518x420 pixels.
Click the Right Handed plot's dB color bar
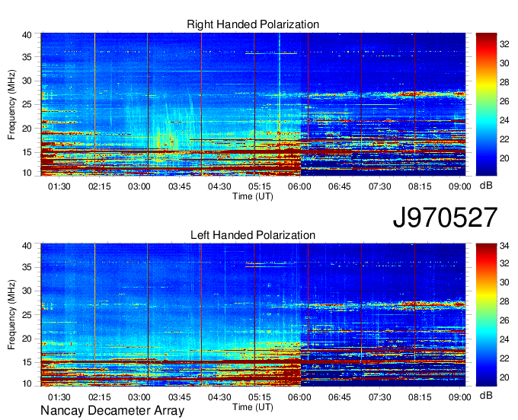tap(486, 104)
